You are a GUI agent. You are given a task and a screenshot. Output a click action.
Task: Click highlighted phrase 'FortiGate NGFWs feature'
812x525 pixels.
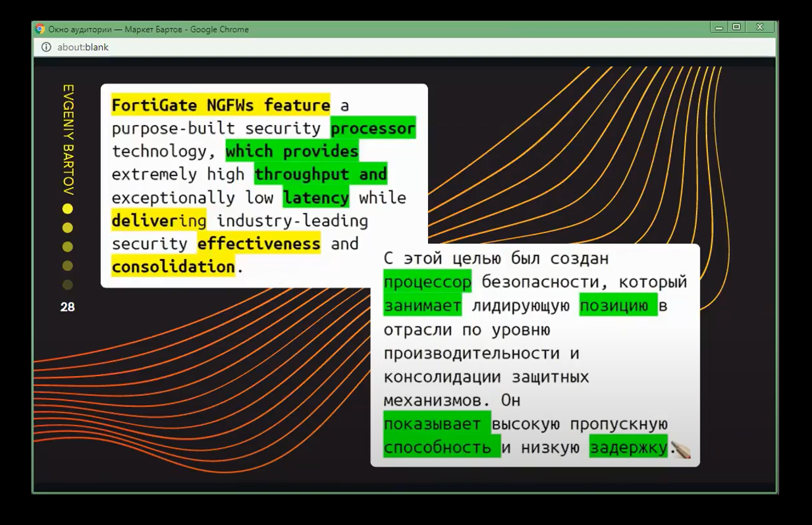coord(221,105)
